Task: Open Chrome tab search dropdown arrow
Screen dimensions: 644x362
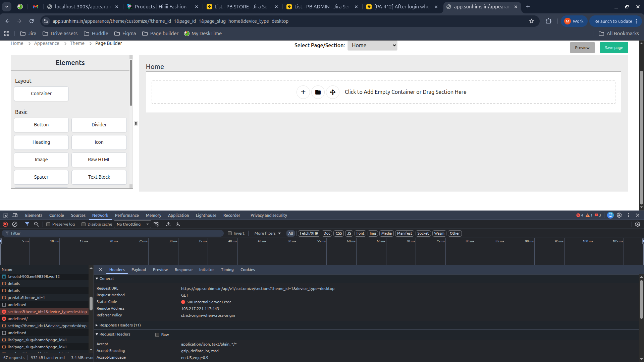Action: [x=7, y=7]
